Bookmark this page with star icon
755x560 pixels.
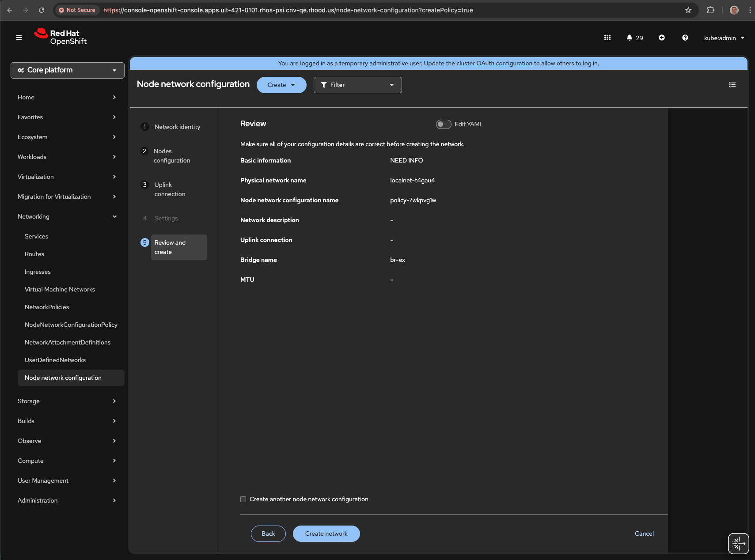pyautogui.click(x=688, y=10)
